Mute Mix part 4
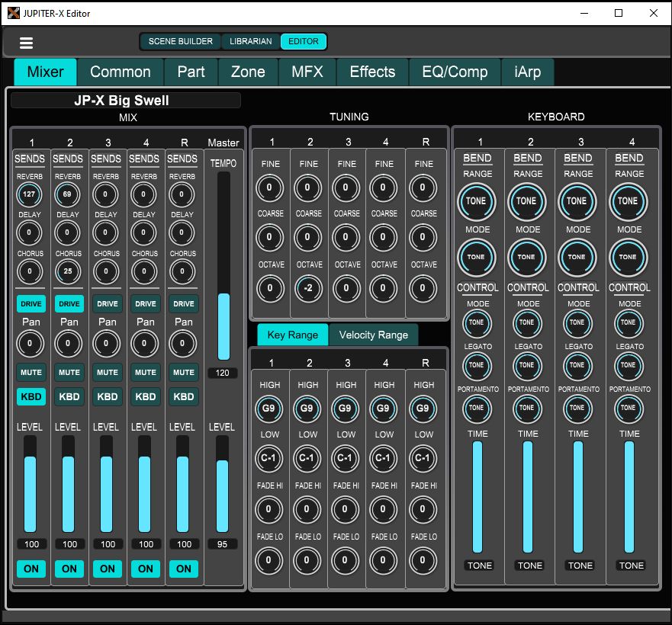The height and width of the screenshot is (625, 672). click(146, 372)
